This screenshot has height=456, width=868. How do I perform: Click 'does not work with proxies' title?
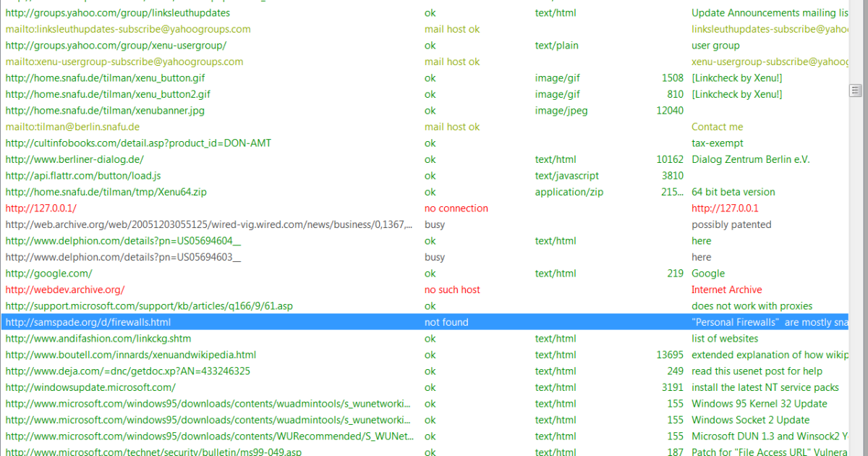tap(752, 306)
